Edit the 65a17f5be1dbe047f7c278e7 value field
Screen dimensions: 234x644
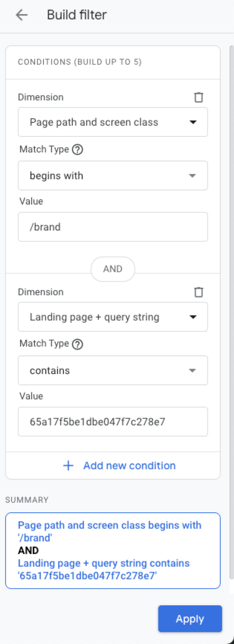point(113,422)
